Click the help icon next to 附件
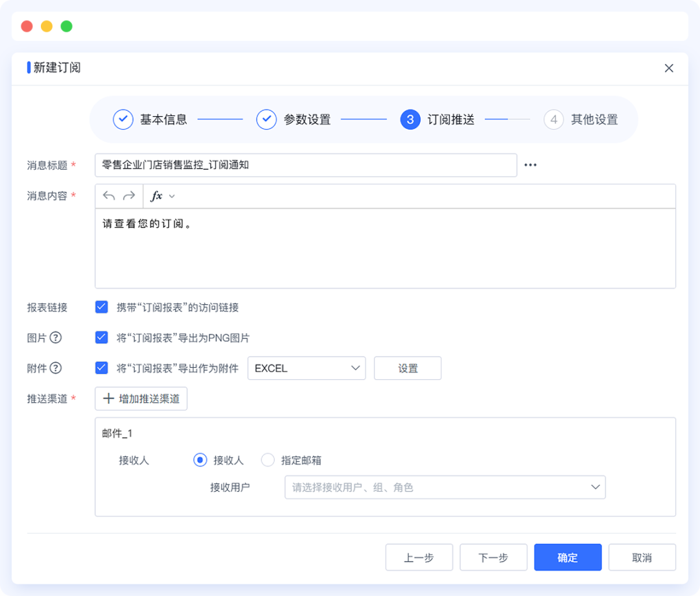 (56, 368)
